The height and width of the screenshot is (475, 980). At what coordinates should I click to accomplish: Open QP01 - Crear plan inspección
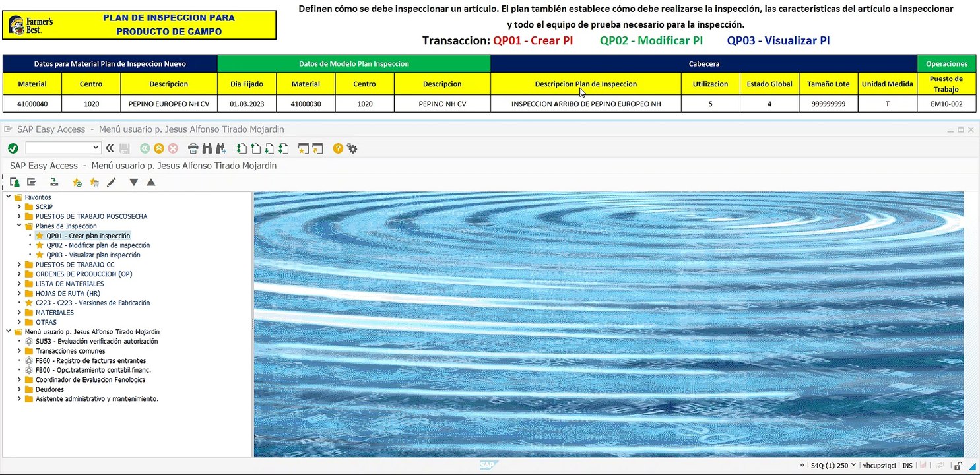[88, 236]
